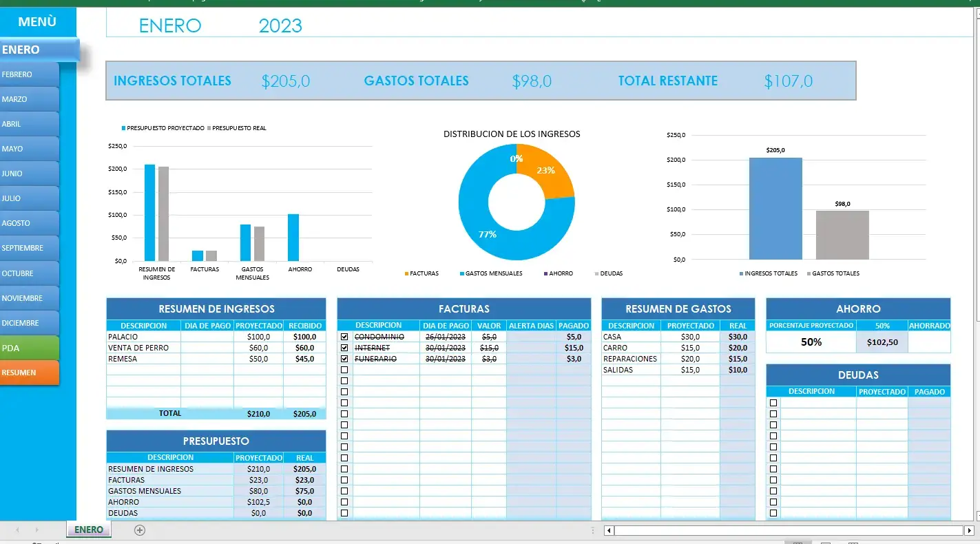Image resolution: width=980 pixels, height=544 pixels.
Task: Check the first empty FACTURAS row checkbox
Action: 344,370
